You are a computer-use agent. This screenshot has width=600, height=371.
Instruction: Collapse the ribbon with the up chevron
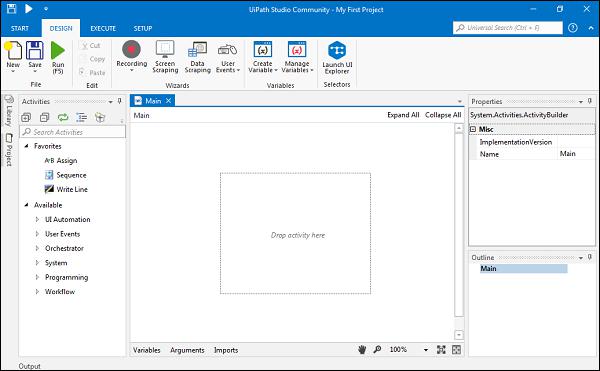591,28
